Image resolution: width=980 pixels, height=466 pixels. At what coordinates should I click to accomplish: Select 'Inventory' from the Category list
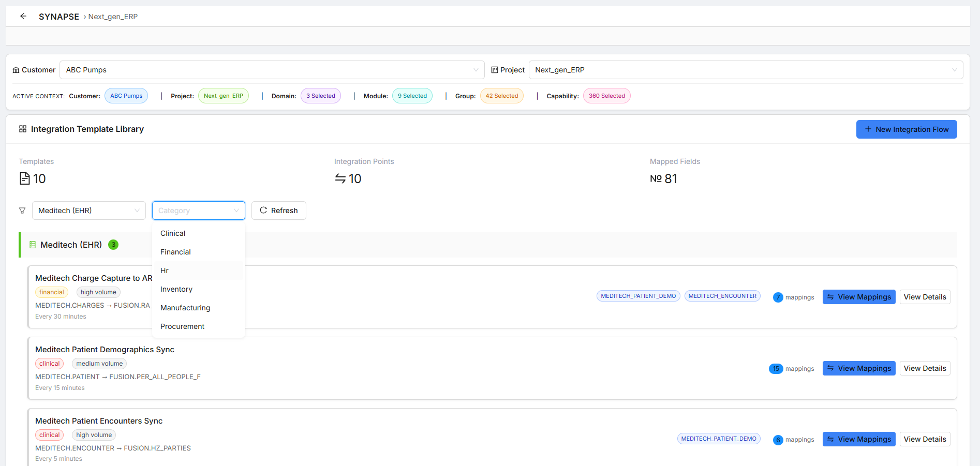pos(176,289)
